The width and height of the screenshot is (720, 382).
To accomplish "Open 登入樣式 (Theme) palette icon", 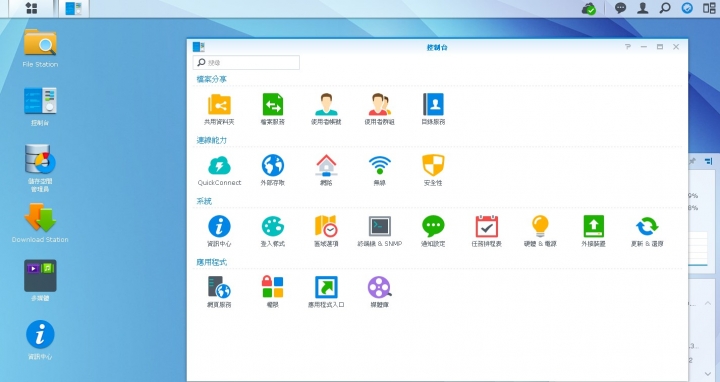I will 273,226.
